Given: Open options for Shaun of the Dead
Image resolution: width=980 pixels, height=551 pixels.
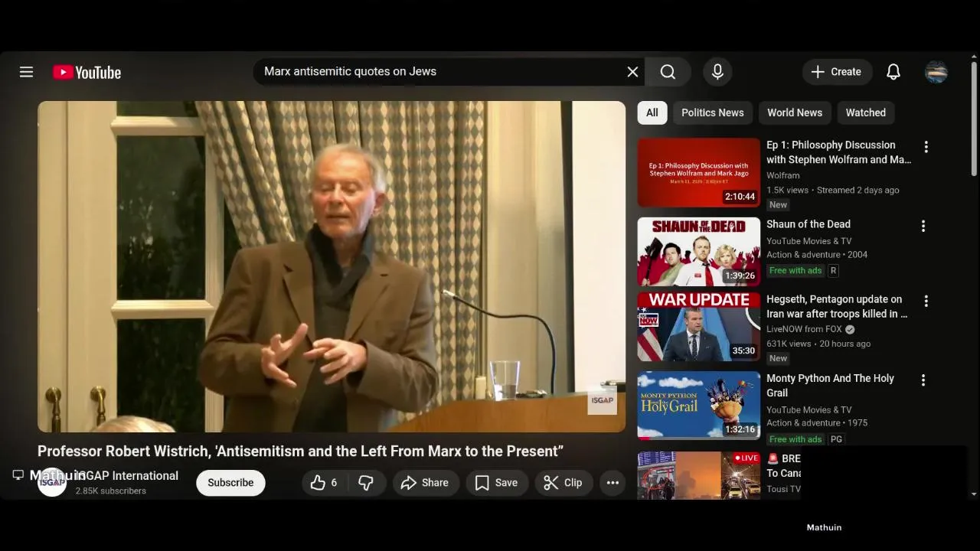Looking at the screenshot, I should [x=923, y=226].
